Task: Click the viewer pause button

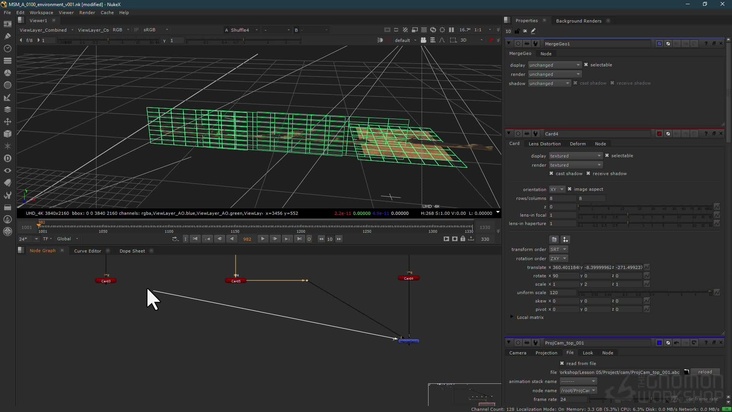Action: 451,30
